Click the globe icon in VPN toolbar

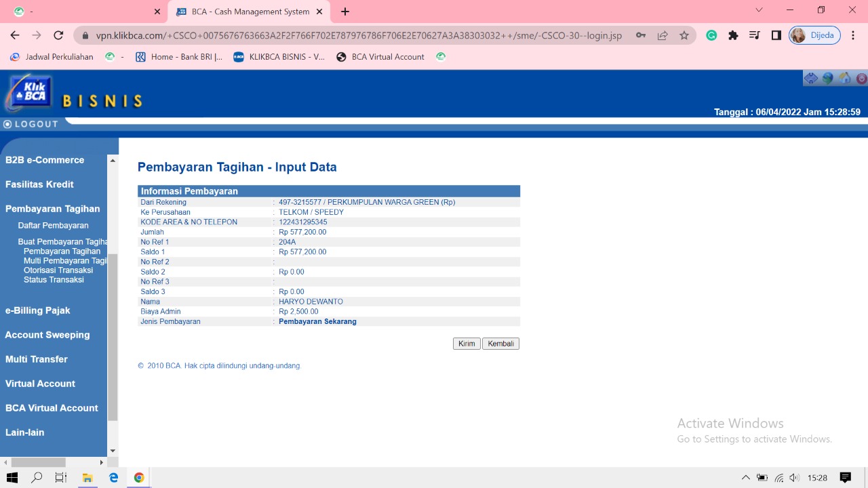827,79
